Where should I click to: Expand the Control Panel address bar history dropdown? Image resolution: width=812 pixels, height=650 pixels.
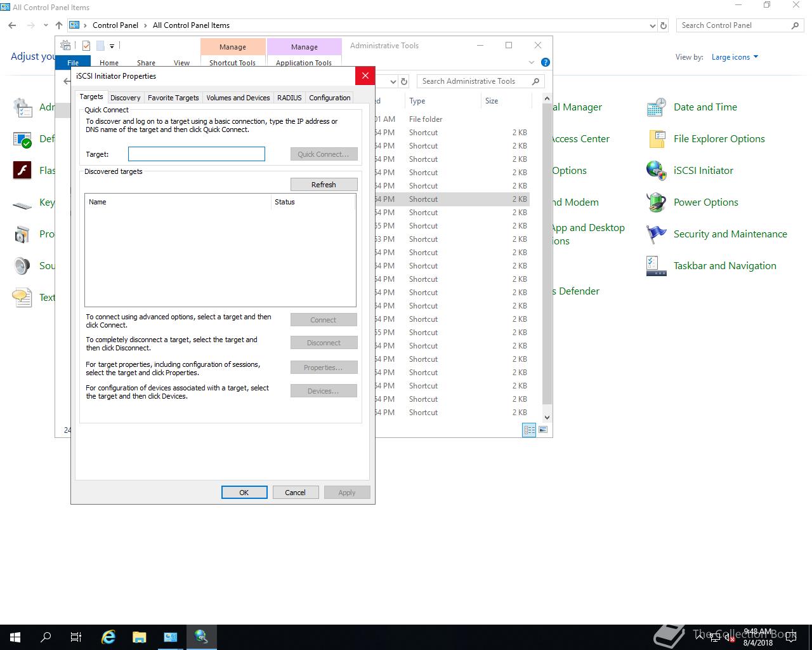click(653, 25)
